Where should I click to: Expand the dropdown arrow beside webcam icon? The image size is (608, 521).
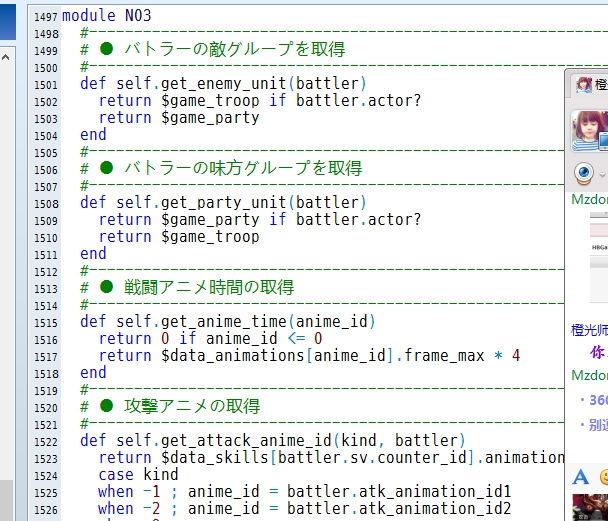click(602, 175)
